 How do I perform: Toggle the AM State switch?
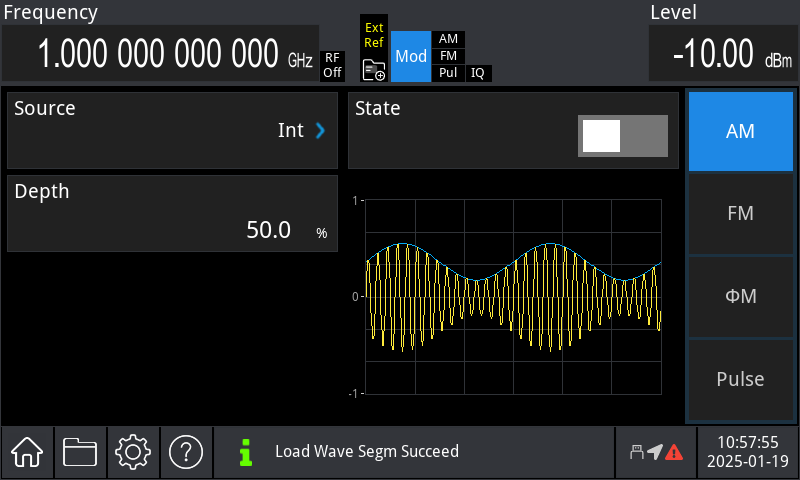click(x=622, y=136)
